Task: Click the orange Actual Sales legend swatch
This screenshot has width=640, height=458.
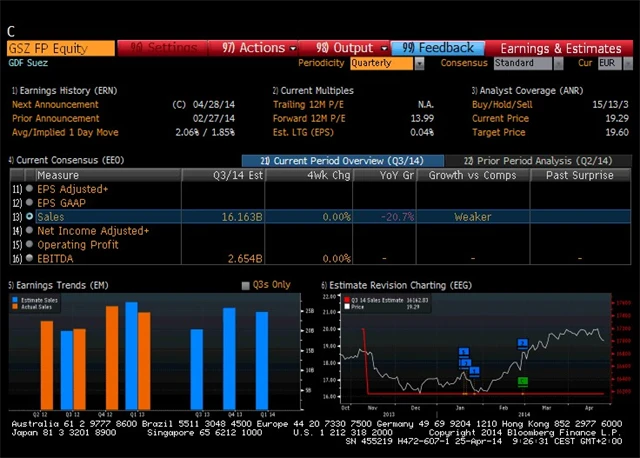Action: coord(16,305)
